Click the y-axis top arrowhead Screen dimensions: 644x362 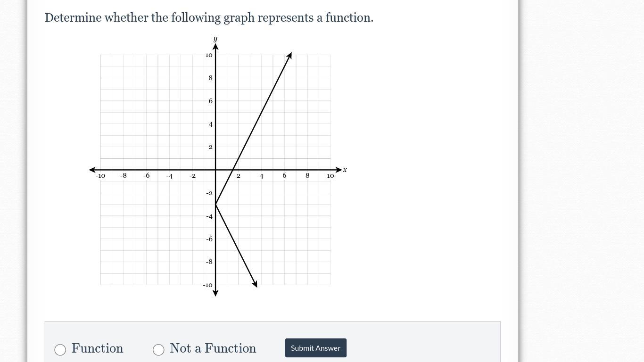click(215, 47)
